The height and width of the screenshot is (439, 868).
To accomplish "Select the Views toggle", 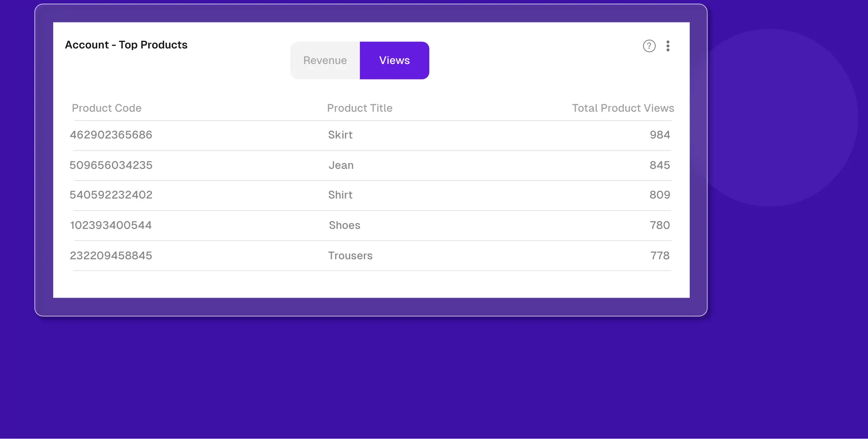I will pos(395,60).
